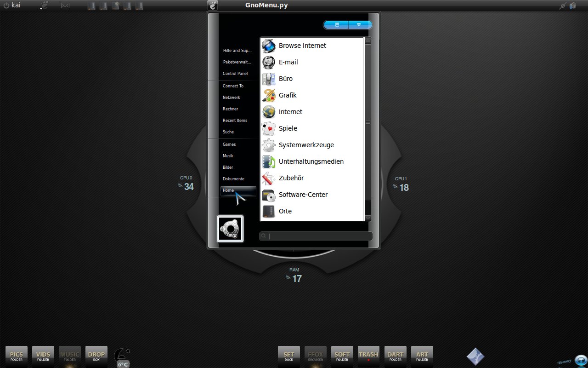The image size is (588, 368).
Task: Click the scroll up arrow of the menu list
Action: pyautogui.click(x=368, y=40)
